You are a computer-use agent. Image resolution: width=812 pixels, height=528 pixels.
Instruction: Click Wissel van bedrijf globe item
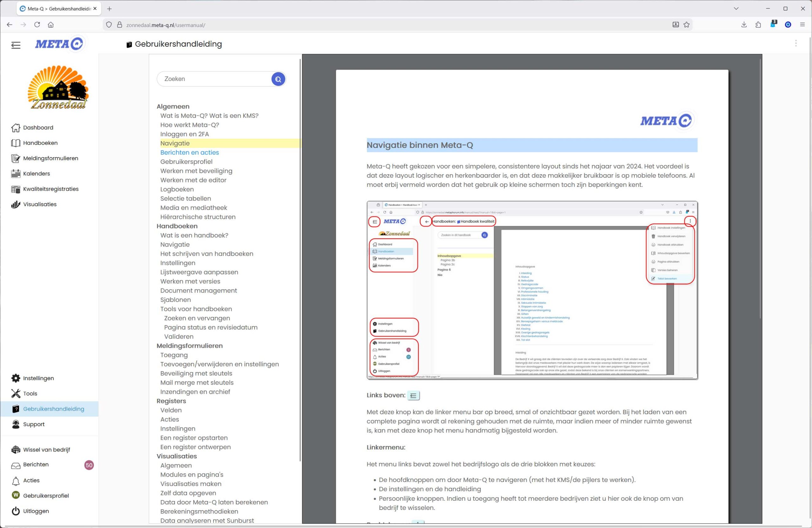46,450
